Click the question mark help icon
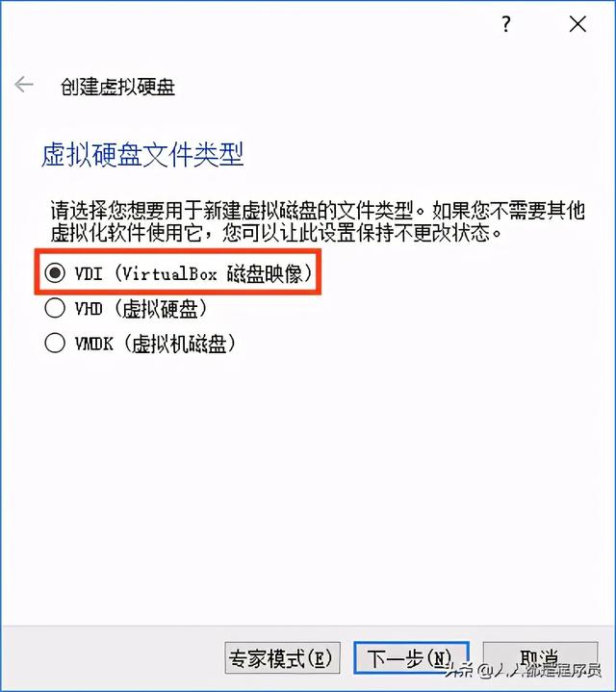This screenshot has width=616, height=692. point(506,24)
